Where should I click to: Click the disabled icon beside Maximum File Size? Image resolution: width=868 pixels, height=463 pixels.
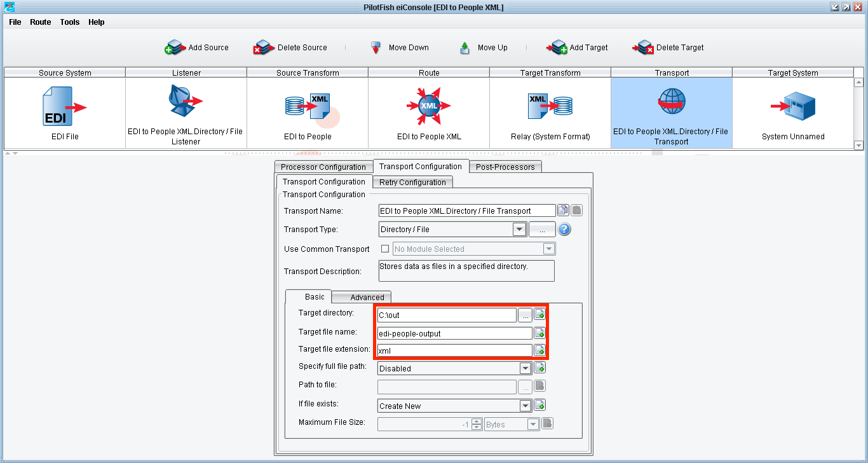[x=547, y=424]
